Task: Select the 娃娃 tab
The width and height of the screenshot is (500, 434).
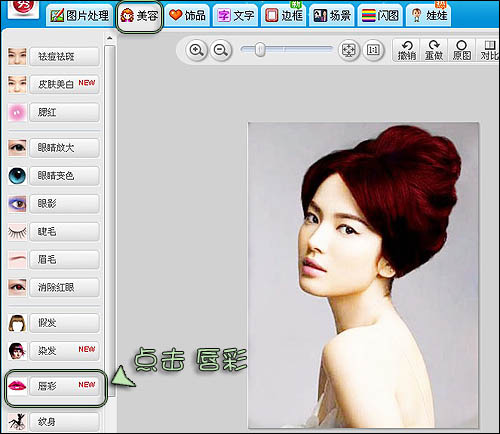Action: [x=428, y=15]
